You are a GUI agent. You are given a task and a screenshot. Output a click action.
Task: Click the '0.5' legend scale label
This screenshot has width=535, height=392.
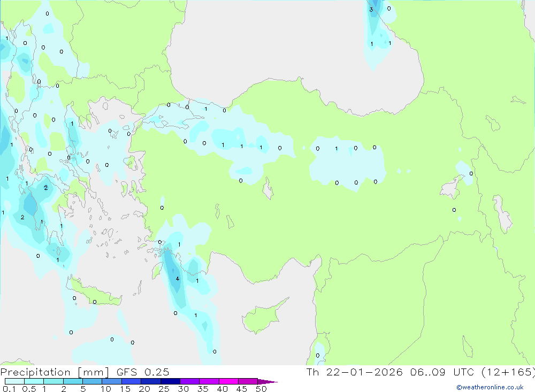point(29,389)
